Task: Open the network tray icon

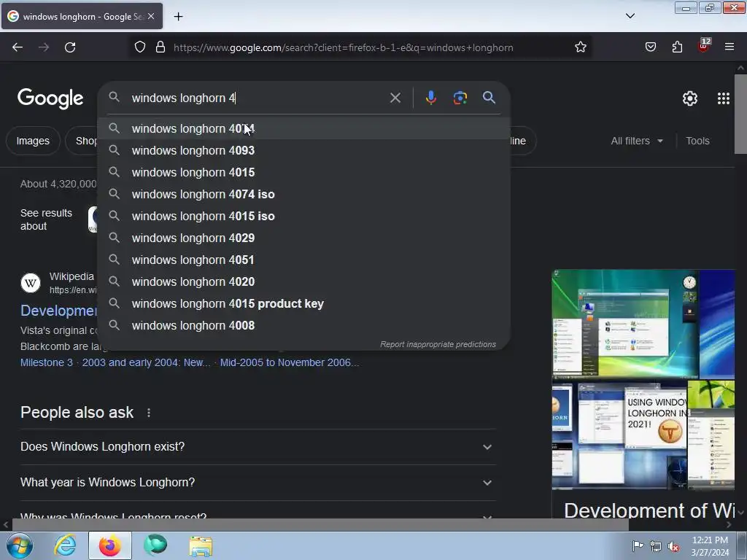Action: [x=656, y=546]
